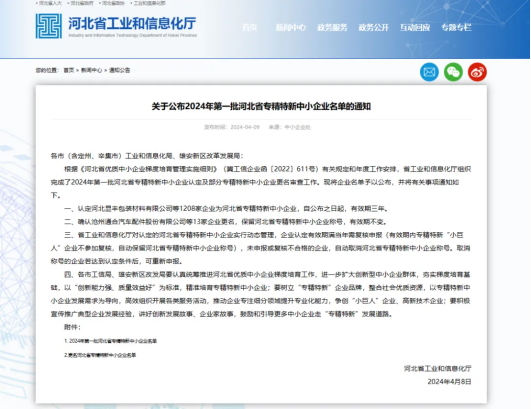This screenshot has height=409, width=531.
Task: Open attachment 1 2024年第一批专精特新中小企业名单
Action: 110,341
